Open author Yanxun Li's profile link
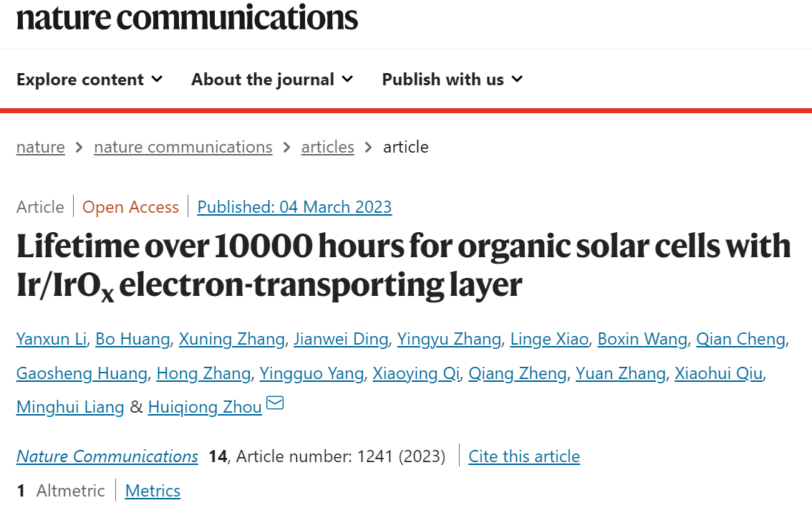 tap(52, 339)
